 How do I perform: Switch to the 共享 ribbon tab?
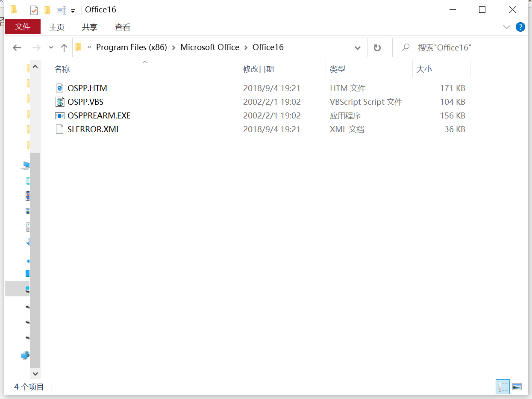tap(90, 27)
